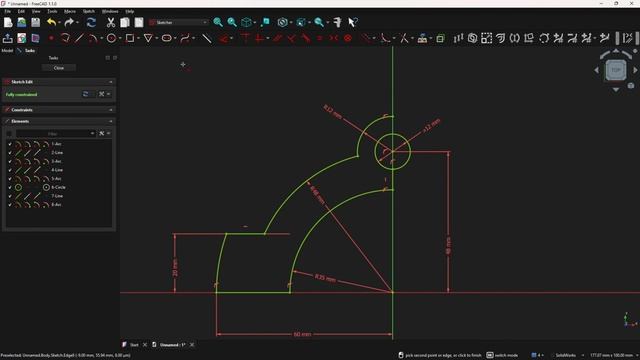640x360 pixels.
Task: Fit all content in view
Action: pos(218,22)
